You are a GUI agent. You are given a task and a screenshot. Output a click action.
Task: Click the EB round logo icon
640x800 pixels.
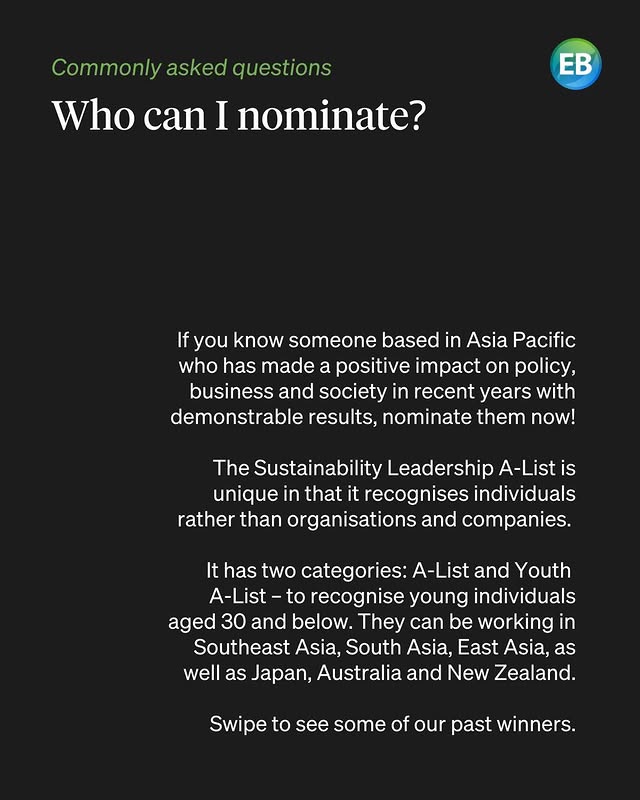coord(575,64)
